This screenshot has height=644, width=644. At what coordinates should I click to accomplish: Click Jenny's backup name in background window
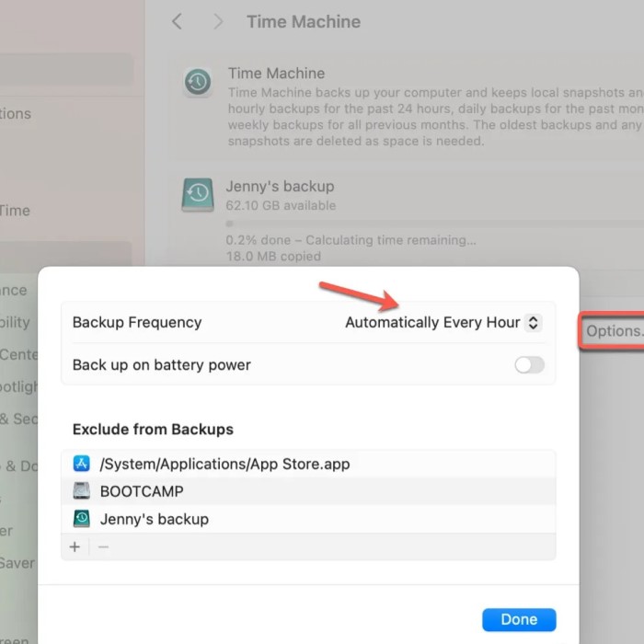click(280, 187)
